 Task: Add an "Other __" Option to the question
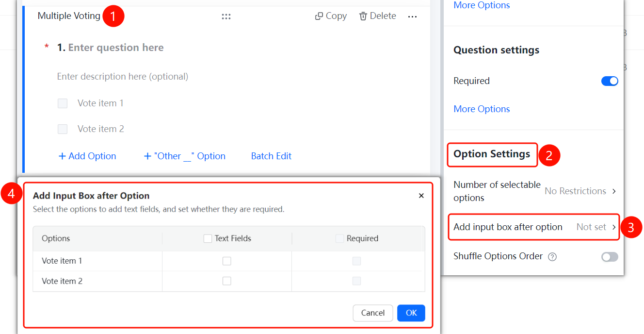point(185,156)
